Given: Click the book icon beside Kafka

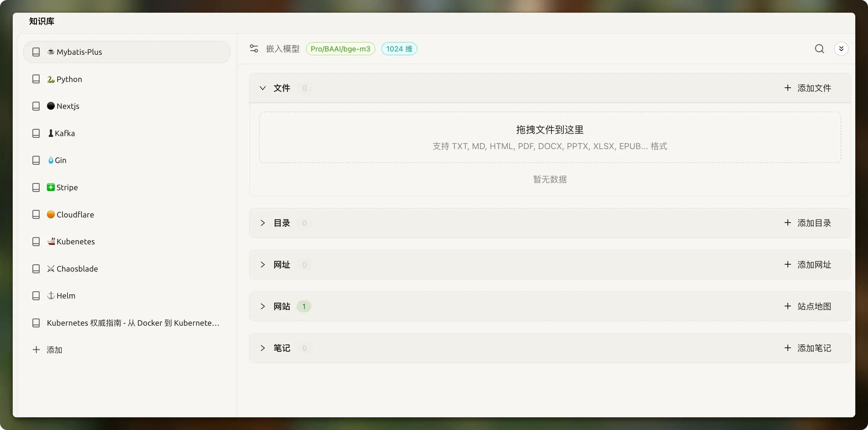Looking at the screenshot, I should click(x=36, y=133).
